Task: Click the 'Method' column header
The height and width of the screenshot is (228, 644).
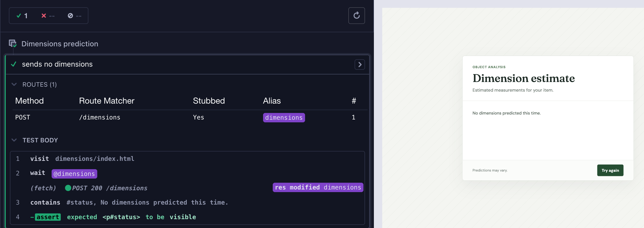Action: [29, 101]
